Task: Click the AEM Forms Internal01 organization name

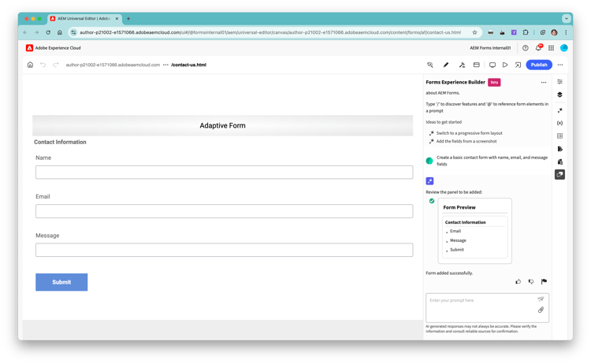Action: 490,48
